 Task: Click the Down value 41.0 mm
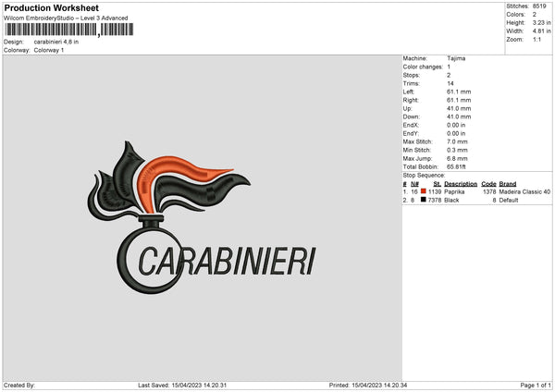click(459, 116)
